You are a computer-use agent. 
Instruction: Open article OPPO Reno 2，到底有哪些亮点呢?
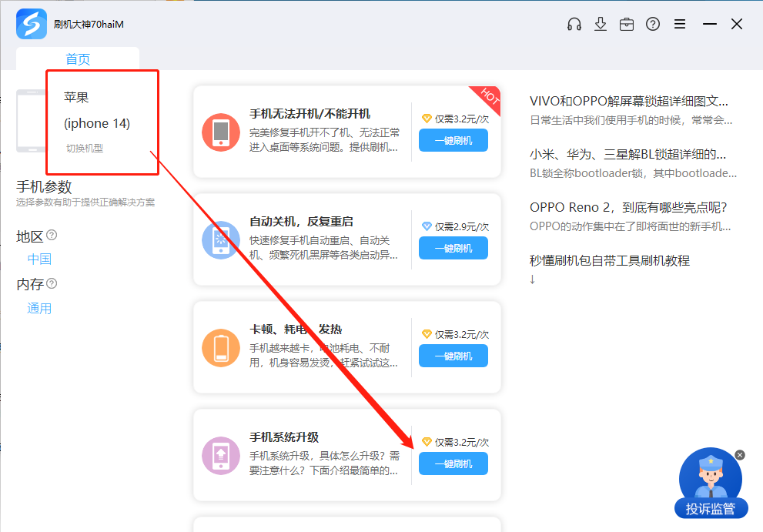tap(628, 207)
